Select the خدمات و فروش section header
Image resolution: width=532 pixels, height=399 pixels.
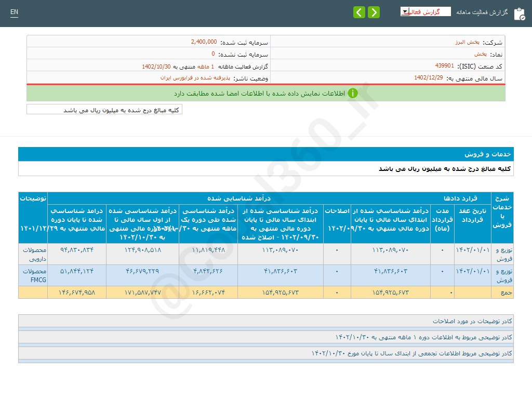click(265, 154)
